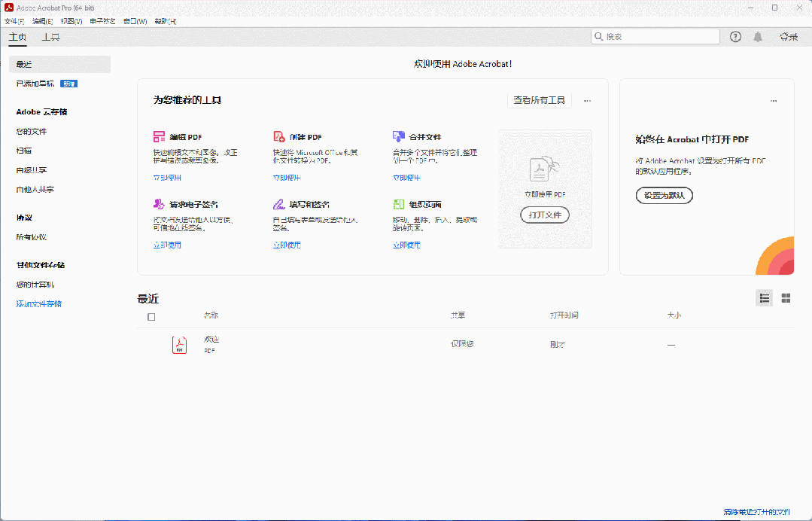Click the search magnifier icon
Image resolution: width=812 pixels, height=521 pixels.
tap(598, 36)
